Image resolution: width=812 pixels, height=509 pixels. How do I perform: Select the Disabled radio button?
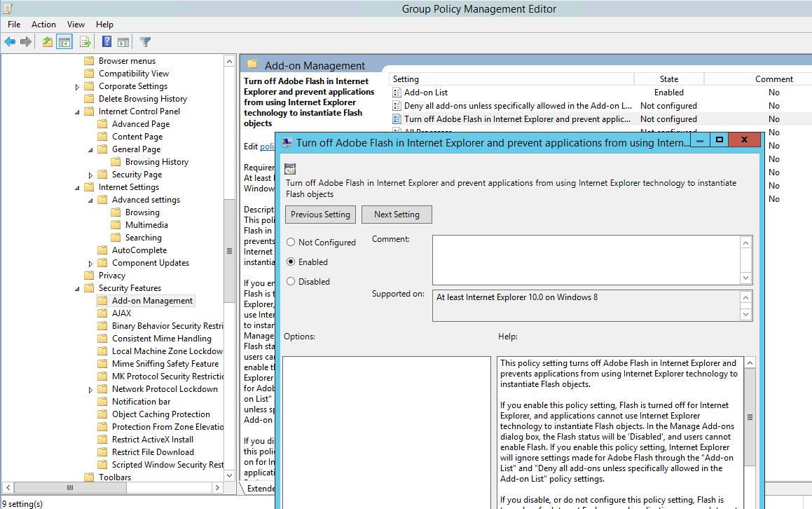tap(291, 282)
